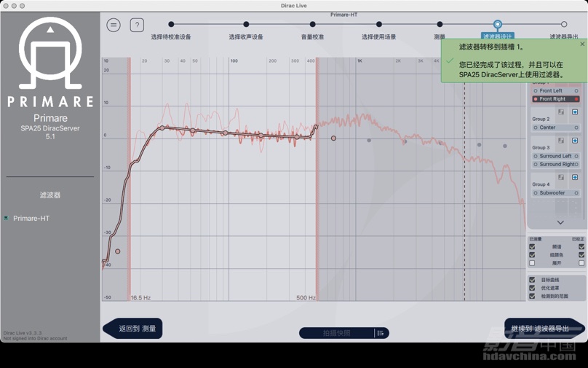This screenshot has height=368, width=588.
Task: Toggle corrected 组颜色 checkbox
Action: pyautogui.click(x=581, y=255)
